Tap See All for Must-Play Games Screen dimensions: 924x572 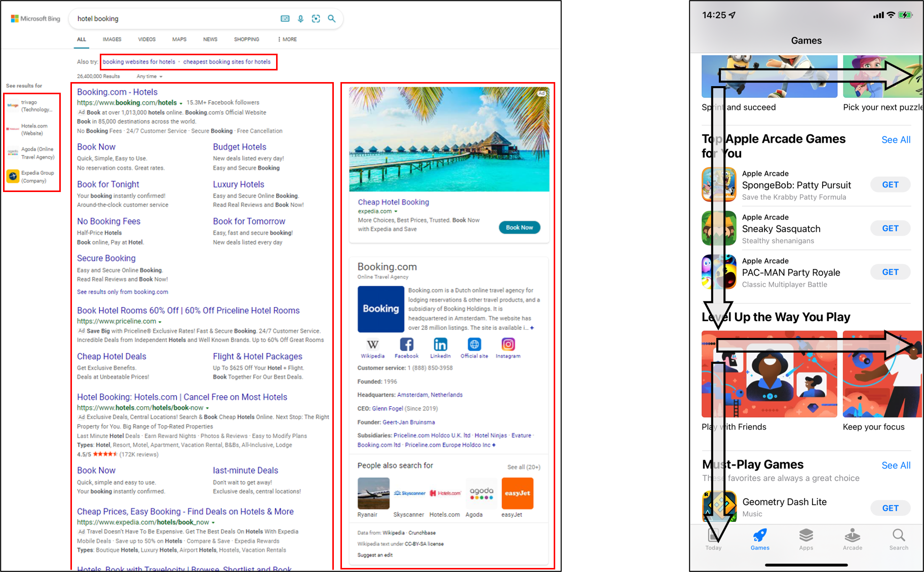click(896, 466)
